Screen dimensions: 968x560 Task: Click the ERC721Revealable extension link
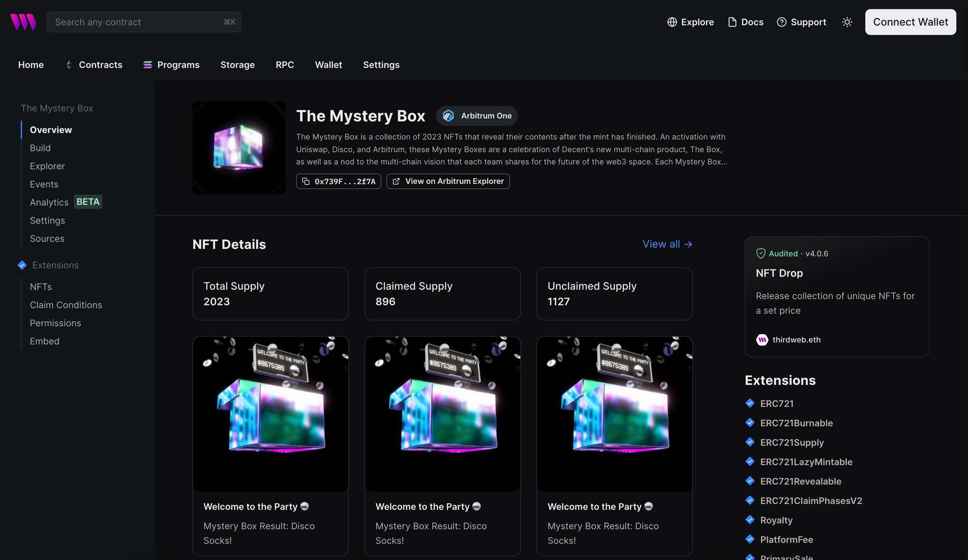click(x=801, y=482)
